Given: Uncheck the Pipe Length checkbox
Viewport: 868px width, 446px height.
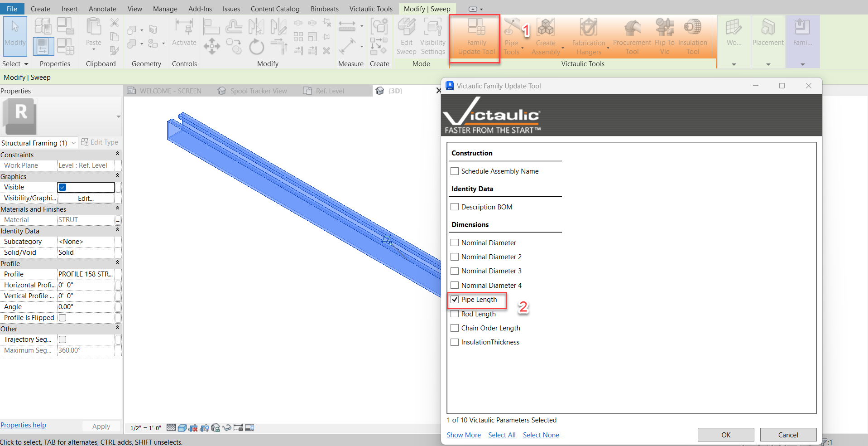Looking at the screenshot, I should point(455,300).
